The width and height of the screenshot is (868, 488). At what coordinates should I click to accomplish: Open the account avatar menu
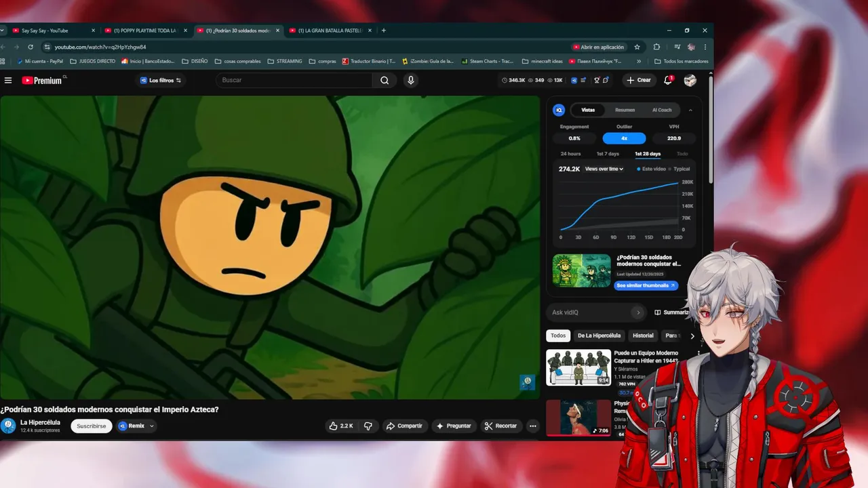tap(690, 80)
